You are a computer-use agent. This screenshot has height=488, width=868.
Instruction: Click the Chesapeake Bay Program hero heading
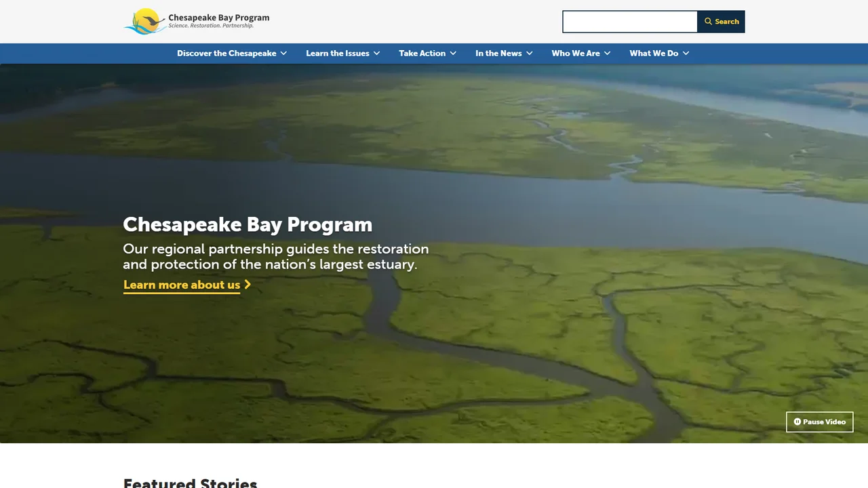point(248,224)
